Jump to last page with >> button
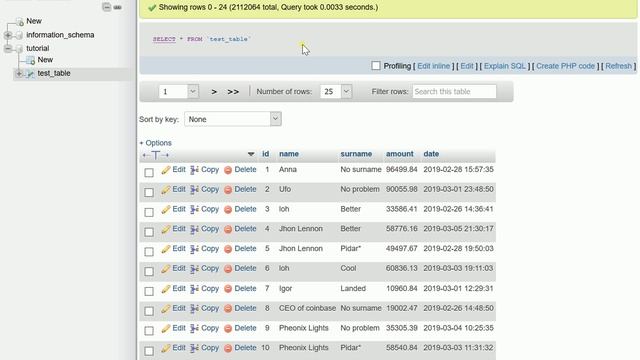Screen dimensions: 640x360 tap(233, 92)
